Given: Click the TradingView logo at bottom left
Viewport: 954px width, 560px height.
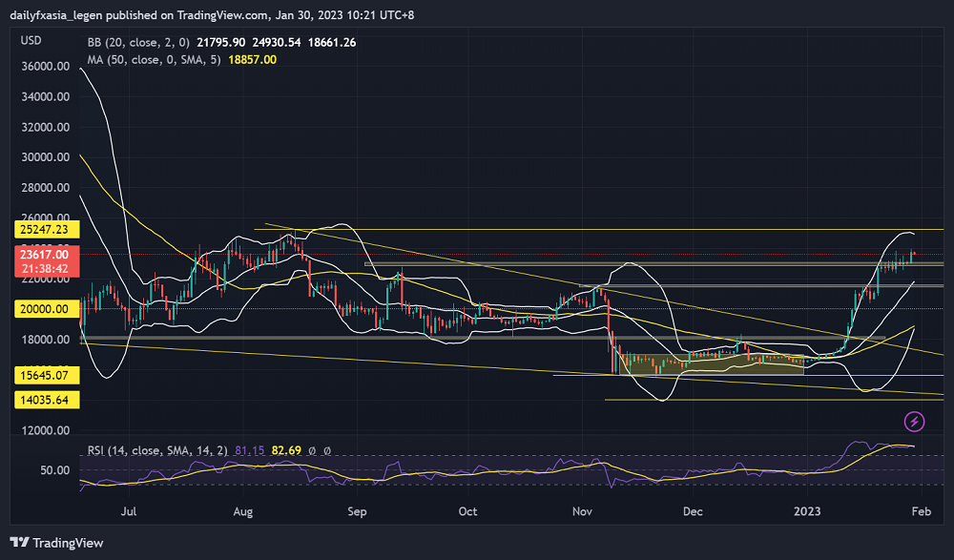Looking at the screenshot, I should [x=57, y=543].
